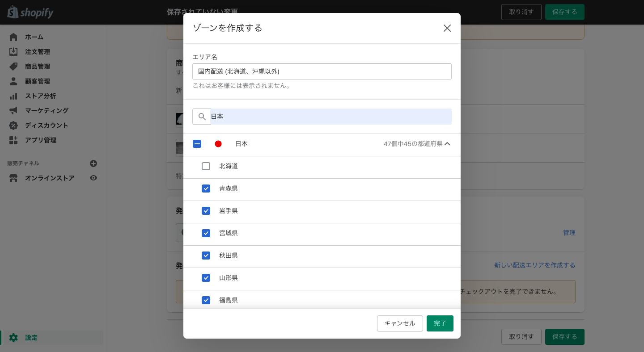Open ホーム in the sidebar

[x=34, y=37]
